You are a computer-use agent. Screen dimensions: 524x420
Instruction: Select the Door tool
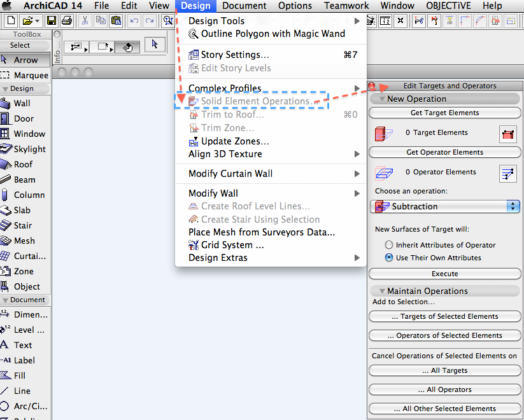(25, 118)
